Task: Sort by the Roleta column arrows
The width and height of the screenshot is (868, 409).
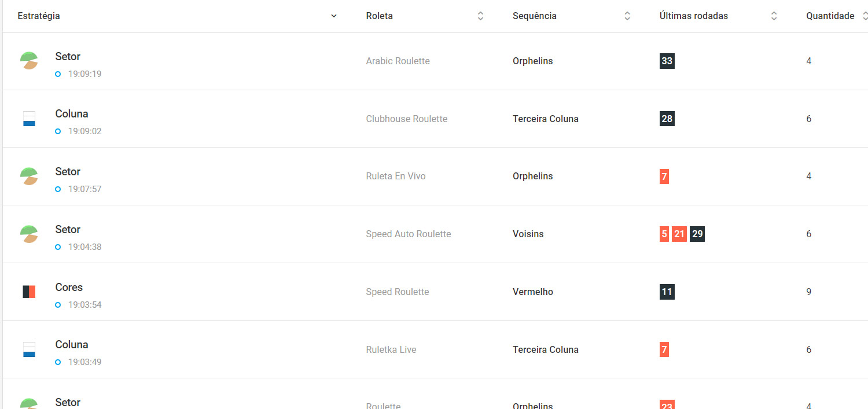Action: tap(480, 16)
